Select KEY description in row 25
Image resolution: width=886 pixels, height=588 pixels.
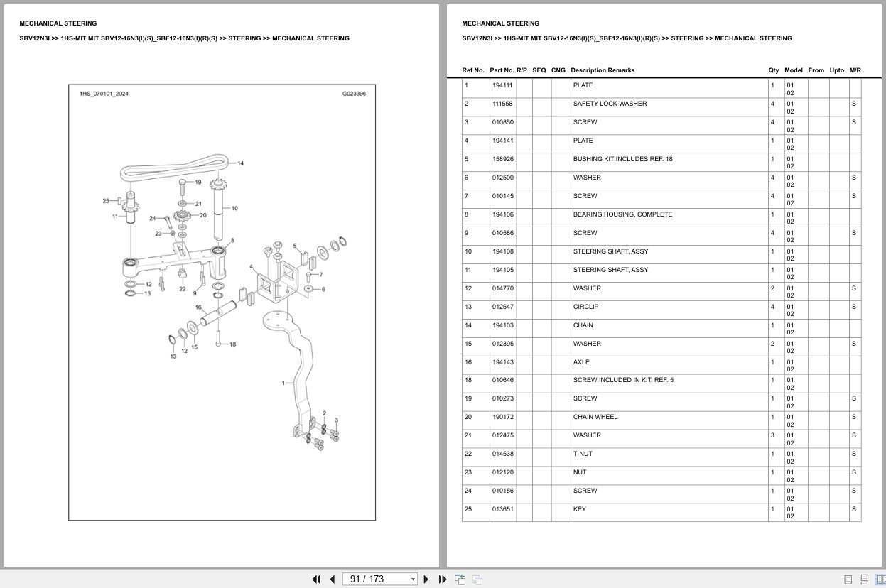[x=580, y=509]
